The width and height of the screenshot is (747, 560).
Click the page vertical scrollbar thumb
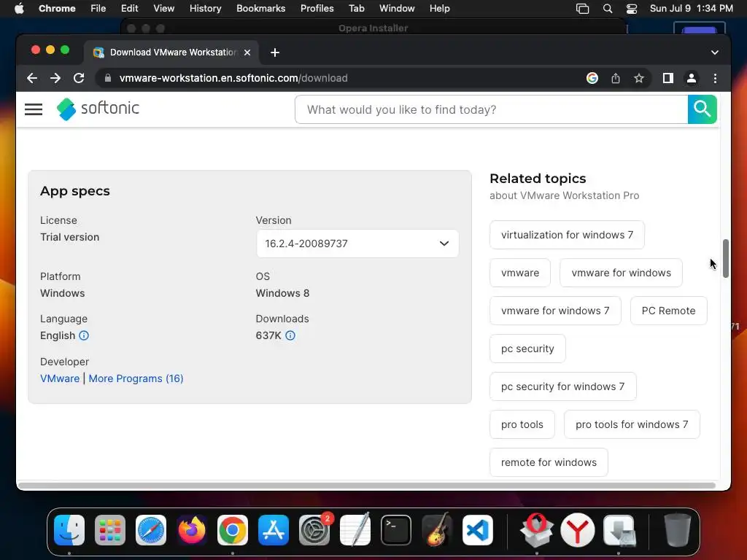pos(726,259)
